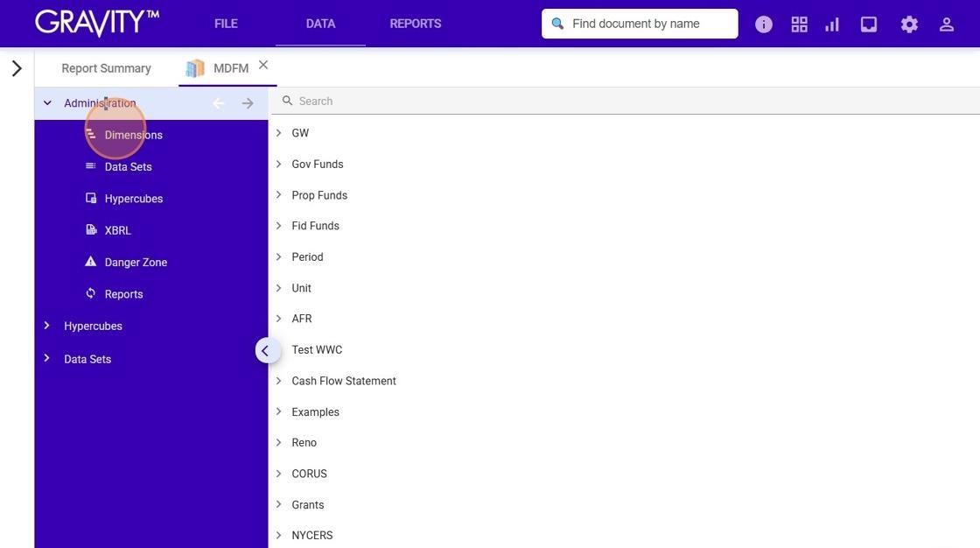Open Data Sets under Administration

click(x=128, y=167)
